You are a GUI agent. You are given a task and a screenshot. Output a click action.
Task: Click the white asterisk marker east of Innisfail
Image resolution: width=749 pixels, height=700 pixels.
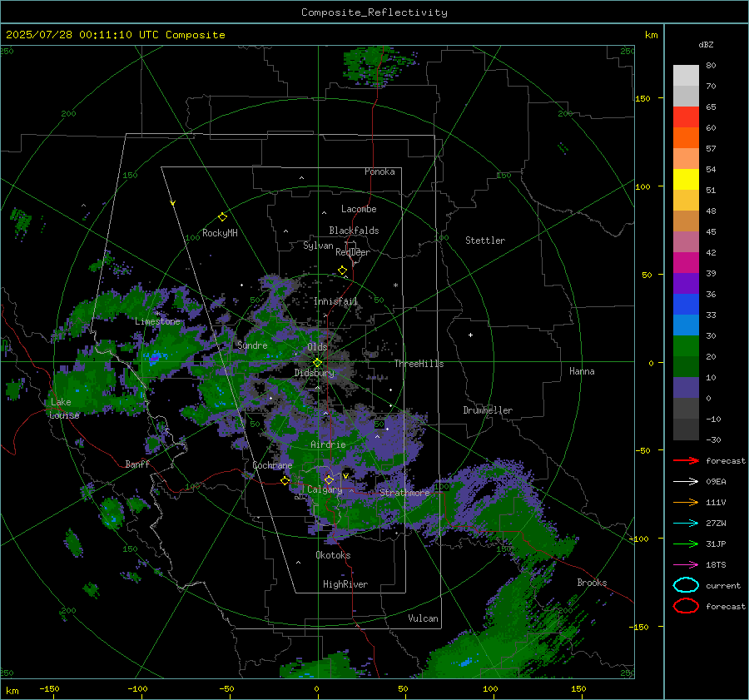395,285
